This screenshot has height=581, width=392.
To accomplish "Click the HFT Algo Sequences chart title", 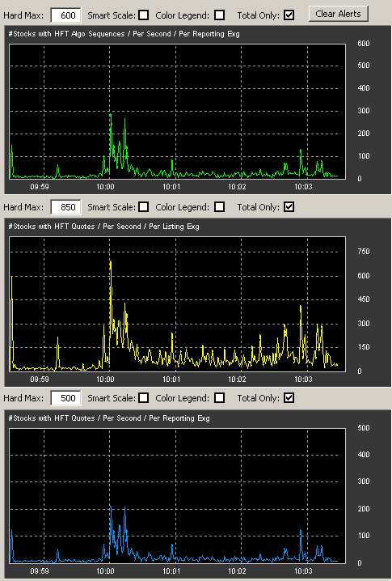I will pos(124,34).
